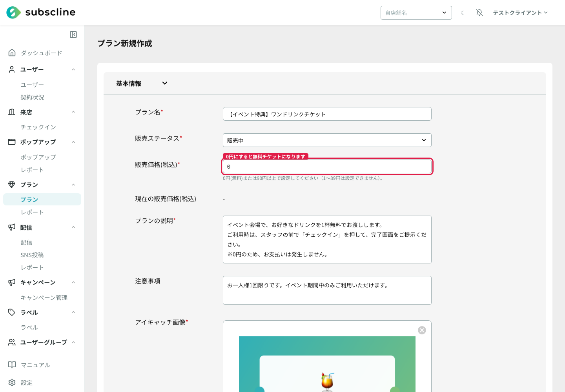Toggle dark mode moon icon

(463, 13)
